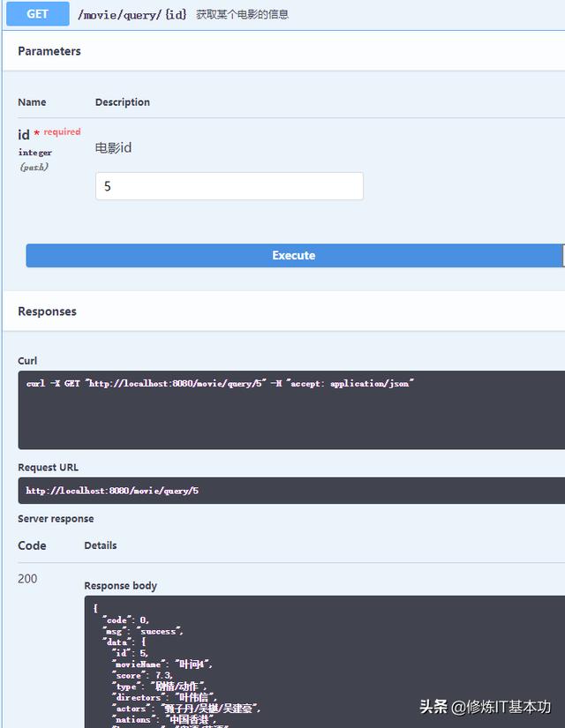Click the "code": 0 line in response
Viewport: 565px width, 728px height.
(126, 620)
